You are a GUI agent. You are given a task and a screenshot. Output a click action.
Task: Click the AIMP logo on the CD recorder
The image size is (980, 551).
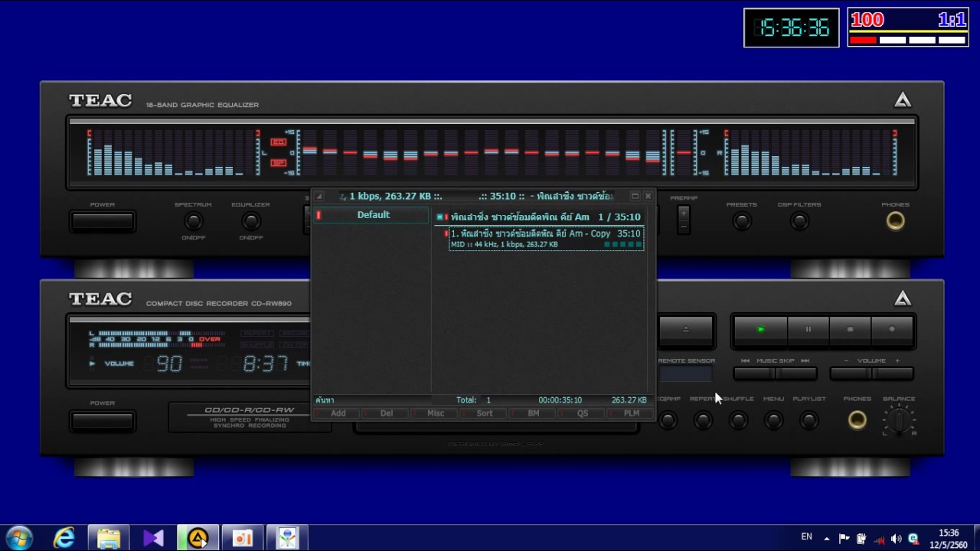903,298
